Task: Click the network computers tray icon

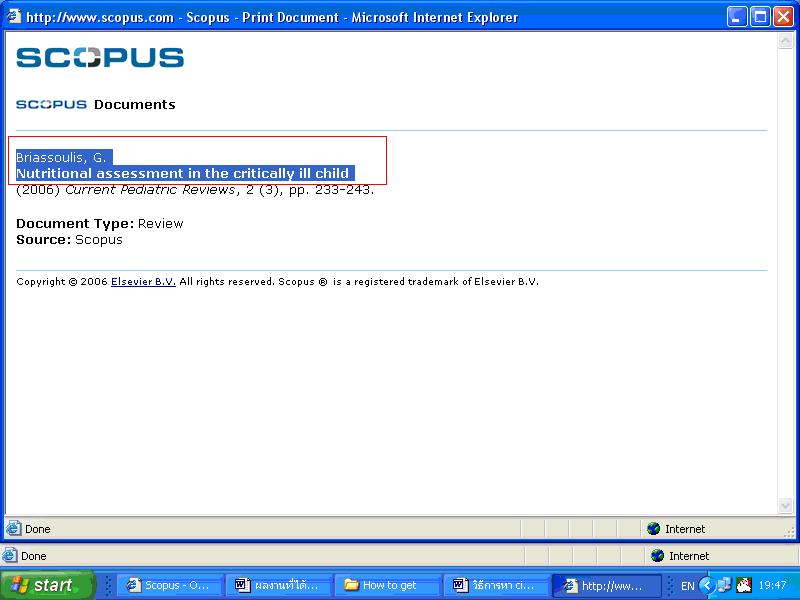Action: point(724,585)
